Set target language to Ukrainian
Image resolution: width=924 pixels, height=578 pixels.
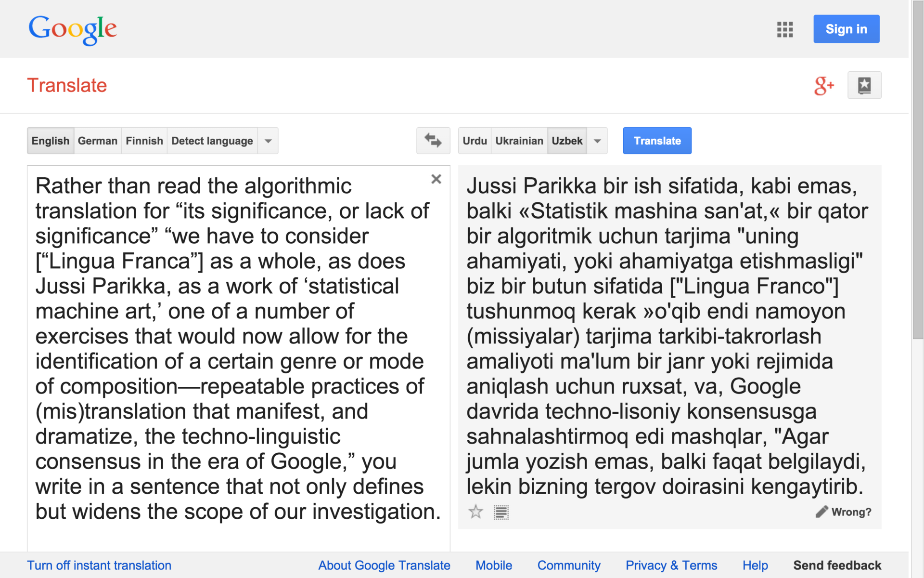pos(519,141)
